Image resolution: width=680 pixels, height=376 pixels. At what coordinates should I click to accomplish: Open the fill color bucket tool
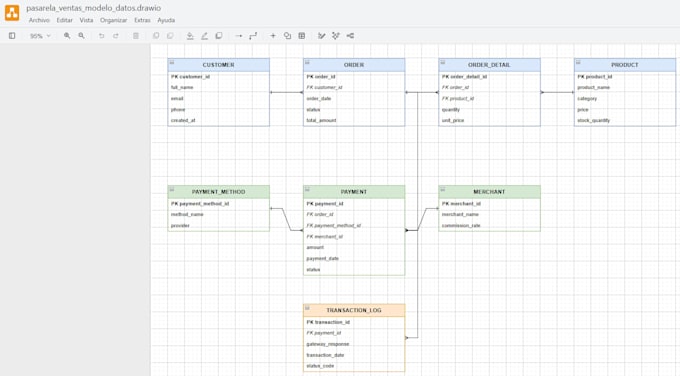coord(190,36)
